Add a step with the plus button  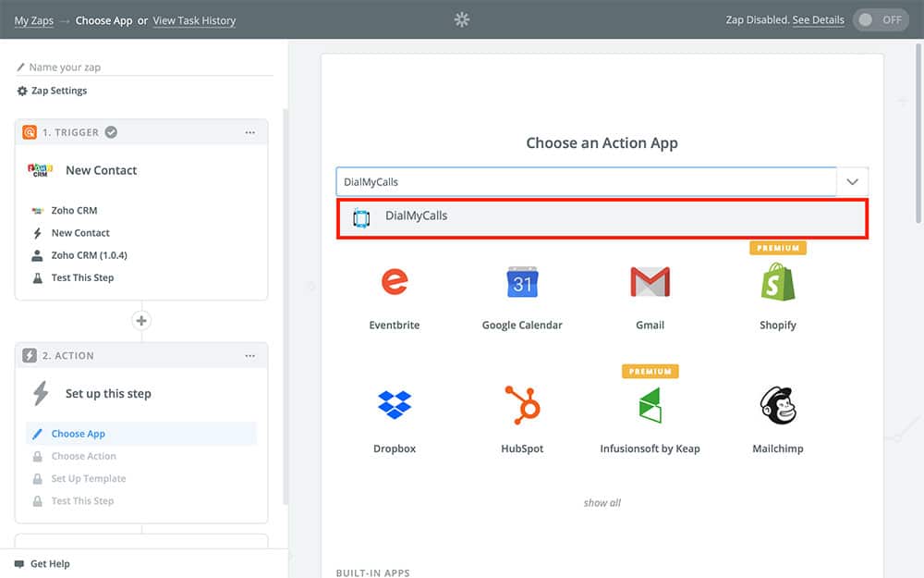click(x=141, y=321)
